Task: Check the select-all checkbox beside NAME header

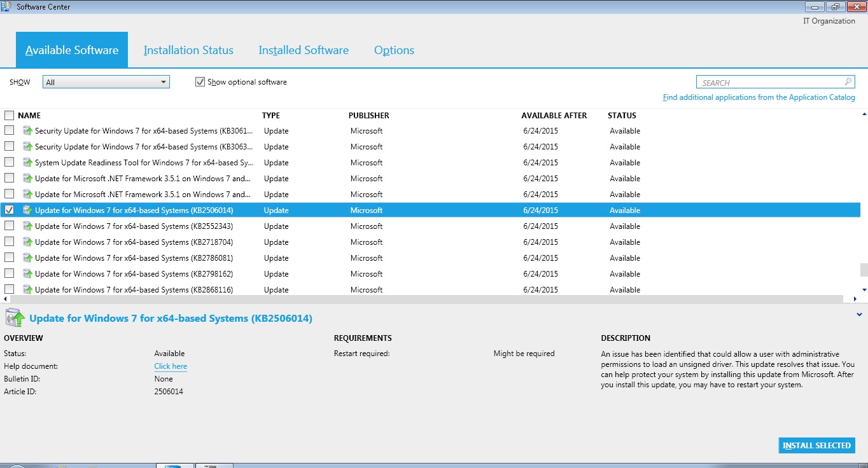Action: pyautogui.click(x=10, y=116)
